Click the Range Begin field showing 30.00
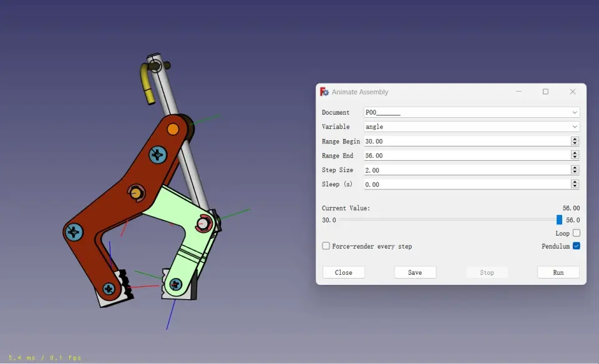 [x=467, y=141]
